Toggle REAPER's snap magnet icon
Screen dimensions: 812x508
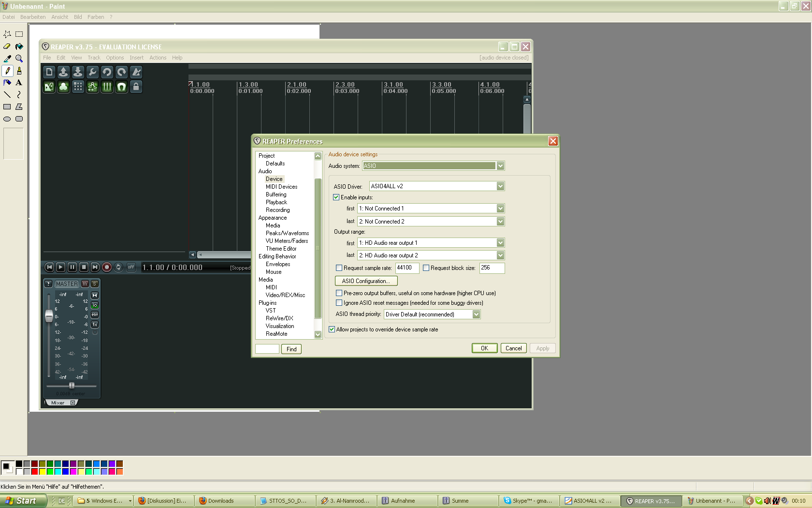[x=122, y=87]
